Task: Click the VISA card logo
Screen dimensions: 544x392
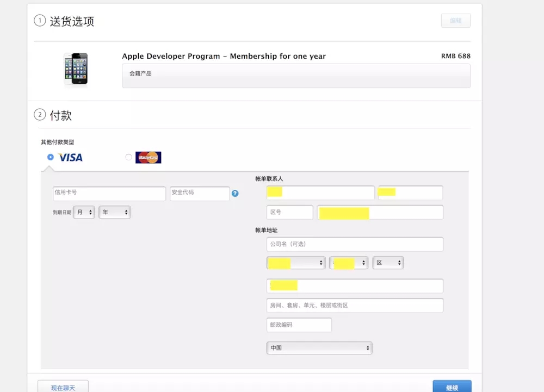Action: click(x=71, y=158)
